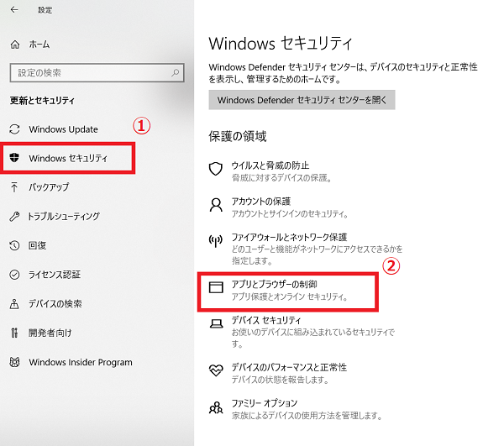The width and height of the screenshot is (504, 446).
Task: Click the Windows セキュリティ shield icon in sidebar
Action: (14, 158)
